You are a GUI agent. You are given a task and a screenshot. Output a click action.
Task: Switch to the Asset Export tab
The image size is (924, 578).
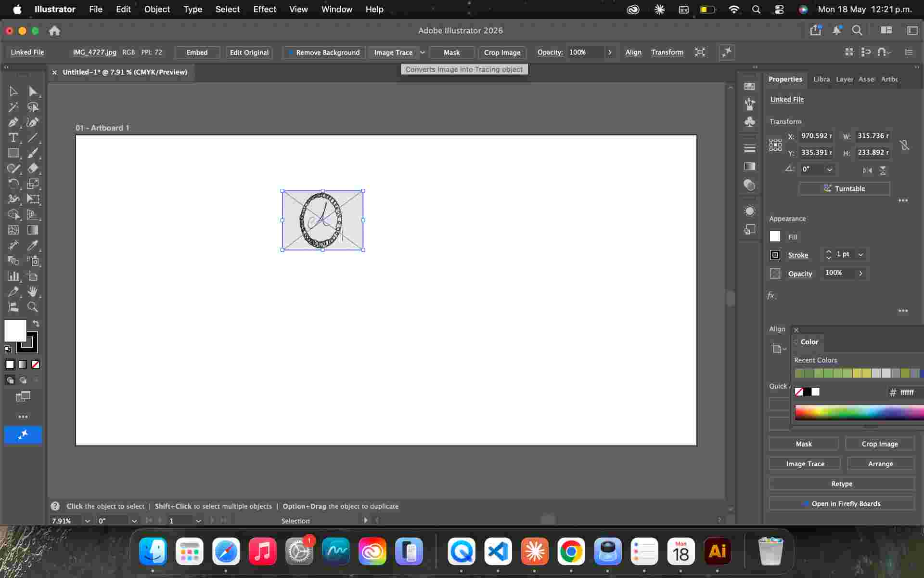click(867, 79)
